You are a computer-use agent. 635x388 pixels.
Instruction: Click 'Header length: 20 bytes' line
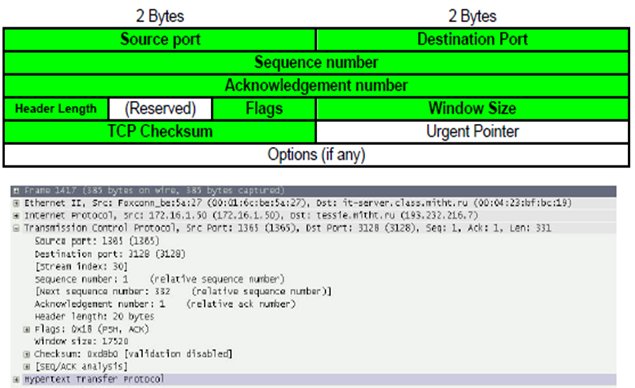(x=94, y=317)
